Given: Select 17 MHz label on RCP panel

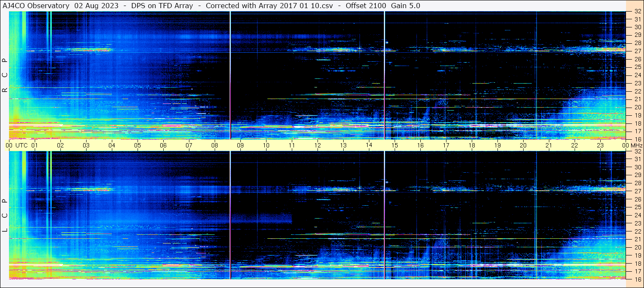Looking at the screenshot, I should 638,131.
